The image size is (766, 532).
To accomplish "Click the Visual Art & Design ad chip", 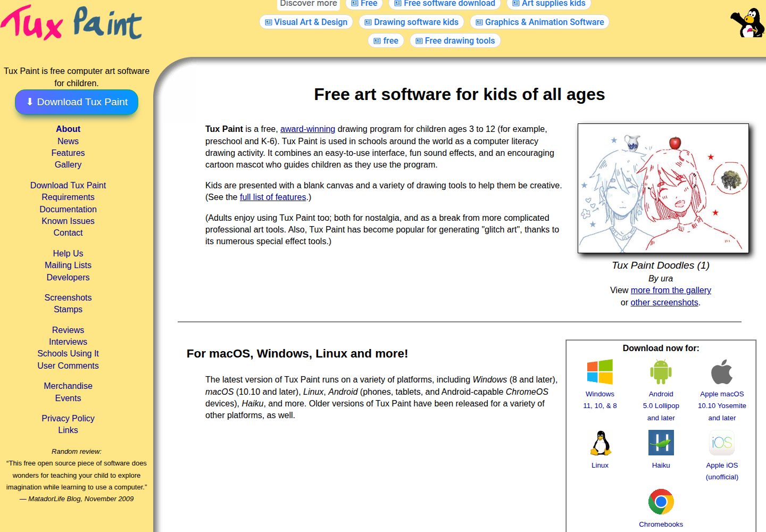I will point(306,22).
